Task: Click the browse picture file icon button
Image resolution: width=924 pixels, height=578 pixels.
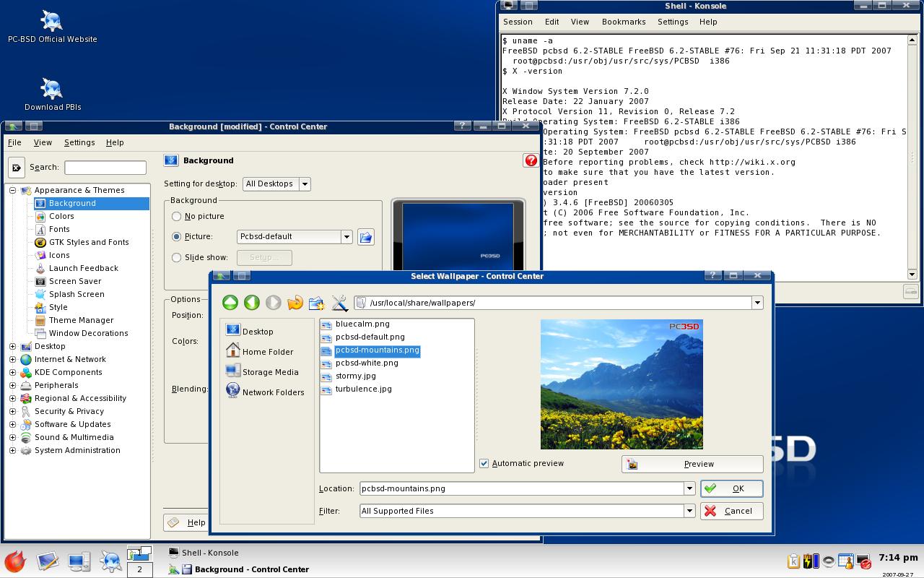Action: [x=366, y=237]
